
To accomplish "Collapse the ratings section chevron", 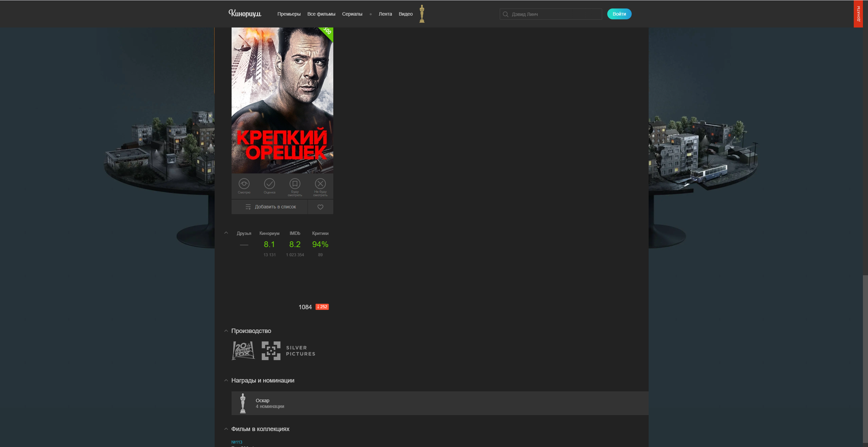I will [x=226, y=233].
